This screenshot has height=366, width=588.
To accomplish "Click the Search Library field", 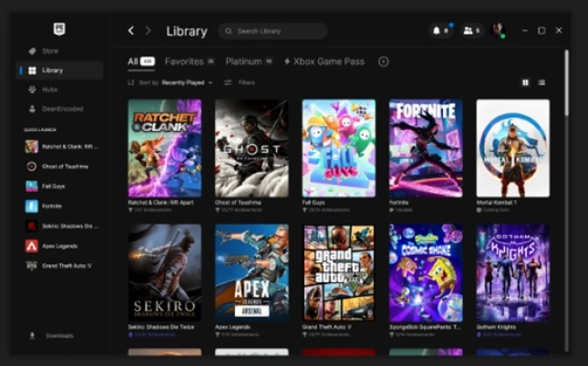I will [273, 31].
